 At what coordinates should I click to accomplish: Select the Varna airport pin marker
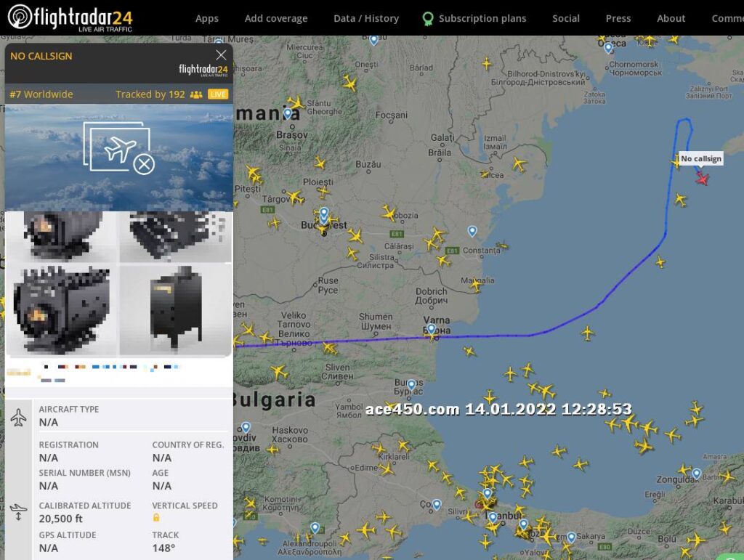[x=432, y=330]
